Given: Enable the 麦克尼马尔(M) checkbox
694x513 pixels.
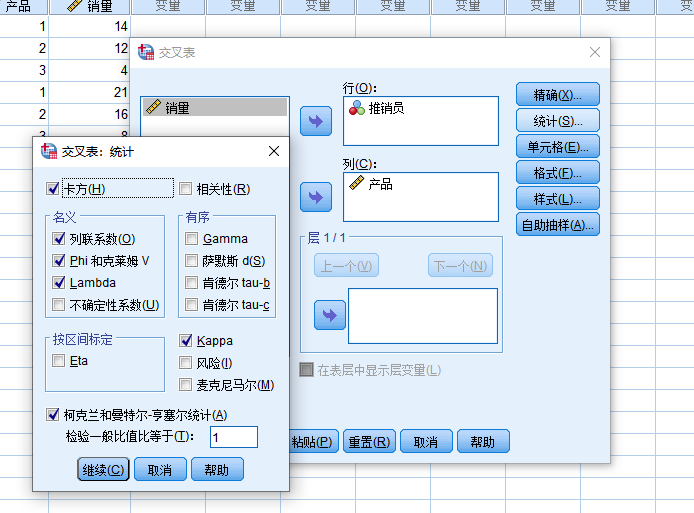Looking at the screenshot, I should (185, 385).
